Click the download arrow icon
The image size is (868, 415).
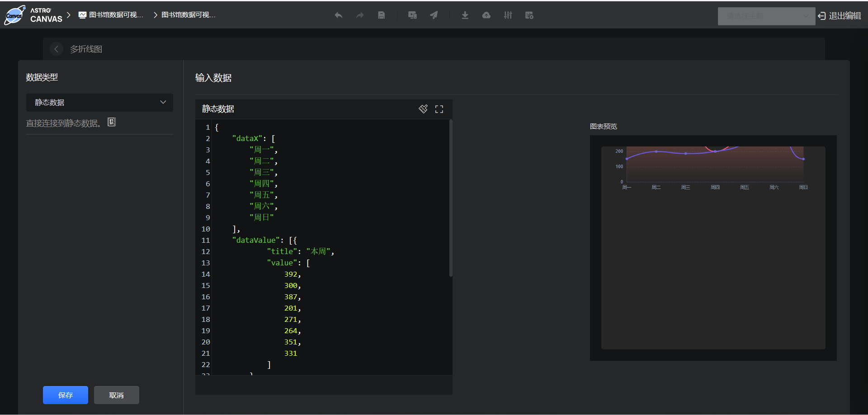click(x=465, y=15)
